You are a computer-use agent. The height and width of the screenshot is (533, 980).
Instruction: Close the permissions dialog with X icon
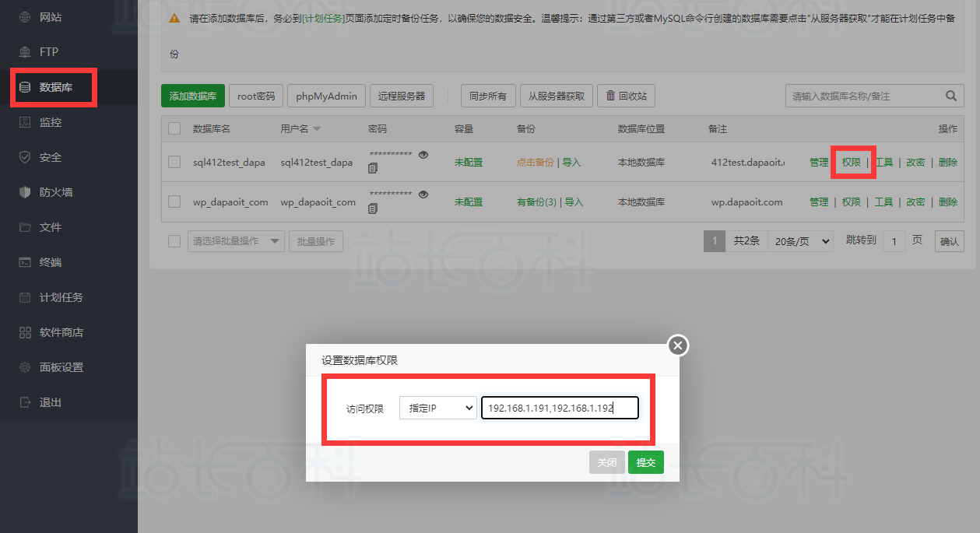678,345
